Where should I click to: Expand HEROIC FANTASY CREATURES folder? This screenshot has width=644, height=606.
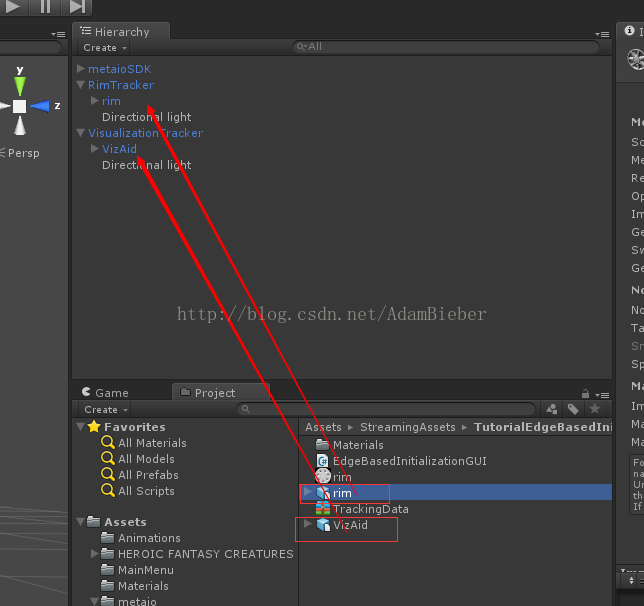(95, 554)
